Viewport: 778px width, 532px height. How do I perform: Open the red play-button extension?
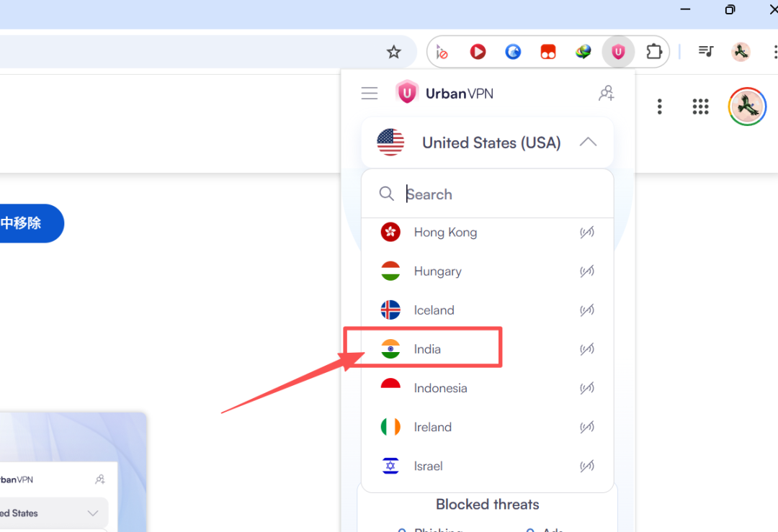478,52
